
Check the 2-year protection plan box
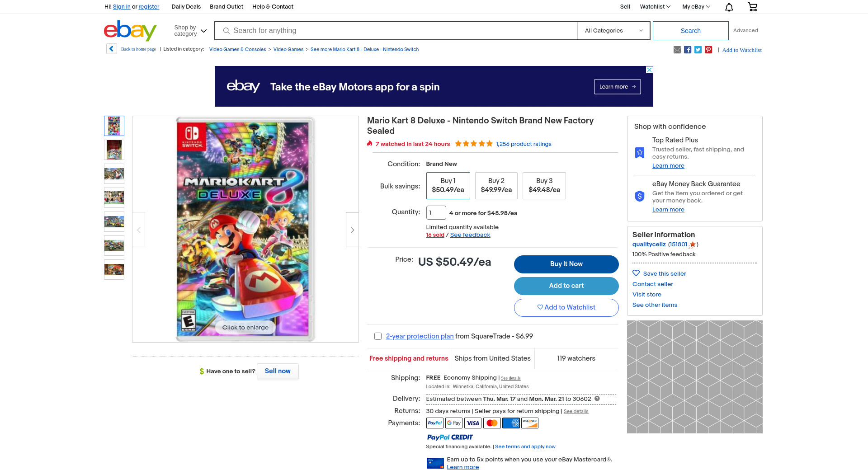378,336
